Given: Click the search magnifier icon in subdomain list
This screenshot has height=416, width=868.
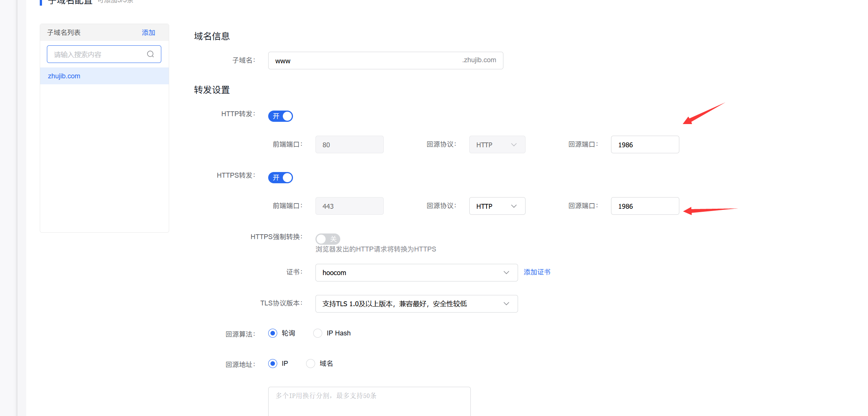Looking at the screenshot, I should coord(150,54).
